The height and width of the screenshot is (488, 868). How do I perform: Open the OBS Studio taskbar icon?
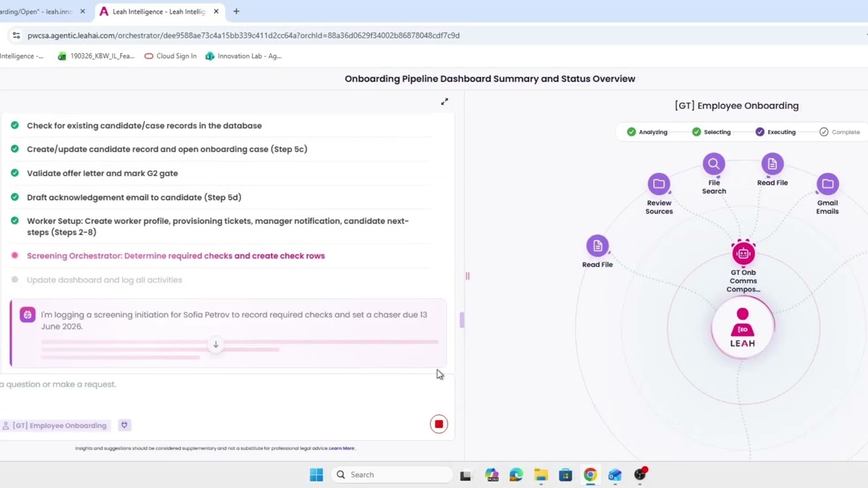(639, 475)
